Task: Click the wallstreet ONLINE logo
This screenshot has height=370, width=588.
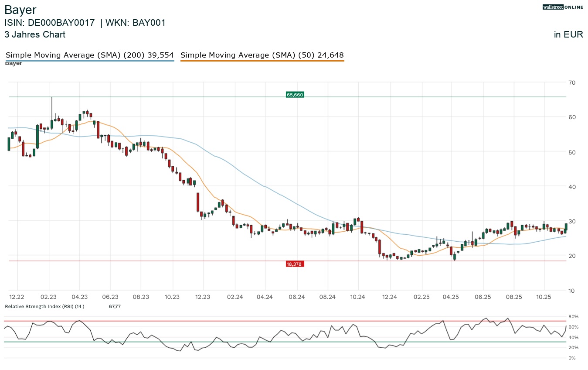Action: click(x=563, y=7)
